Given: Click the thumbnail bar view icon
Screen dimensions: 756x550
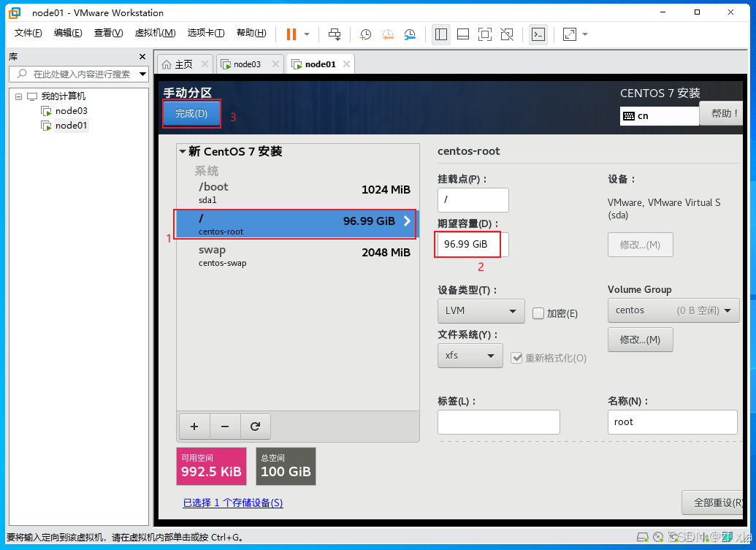Looking at the screenshot, I should click(463, 34).
